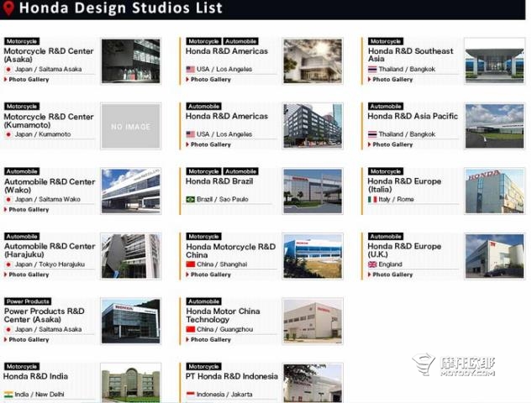Open Photo Gallery for Power Products R&D Center
The height and width of the screenshot is (403, 532).
pyautogui.click(x=27, y=340)
